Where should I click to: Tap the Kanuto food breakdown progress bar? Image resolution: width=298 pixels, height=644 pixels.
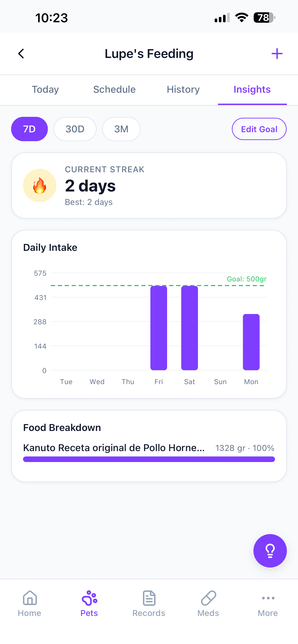click(x=149, y=459)
